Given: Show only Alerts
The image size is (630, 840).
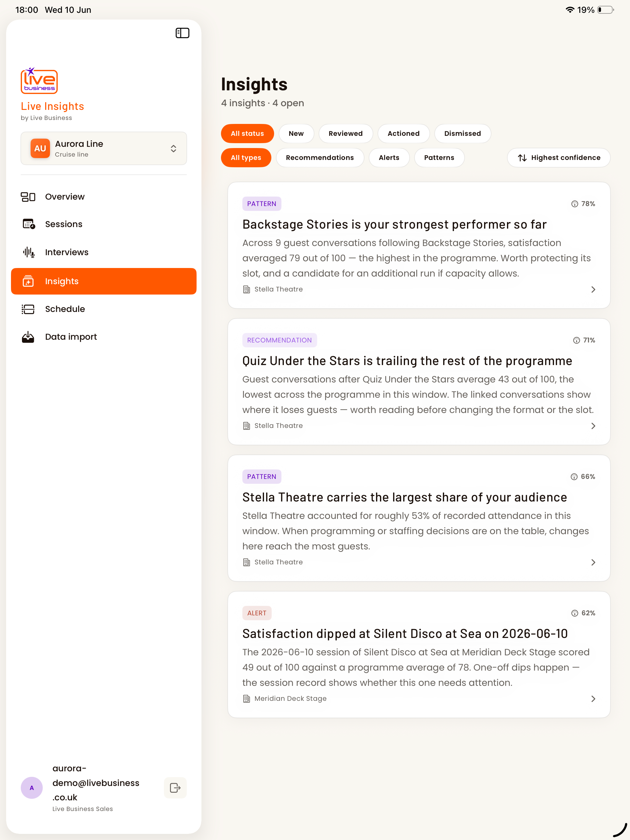Looking at the screenshot, I should 389,157.
